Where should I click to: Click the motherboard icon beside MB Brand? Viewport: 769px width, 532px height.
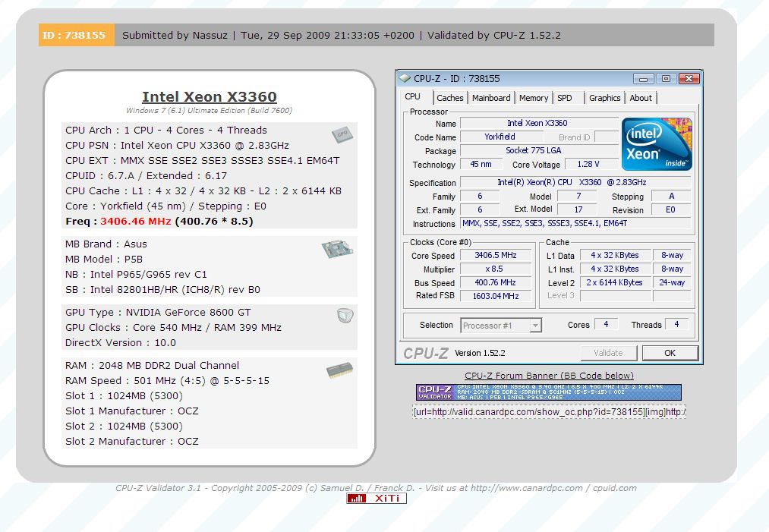coord(337,249)
